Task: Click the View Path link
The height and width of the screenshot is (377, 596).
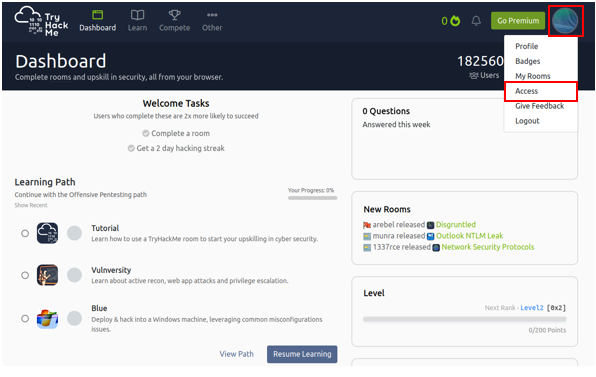Action: (236, 354)
